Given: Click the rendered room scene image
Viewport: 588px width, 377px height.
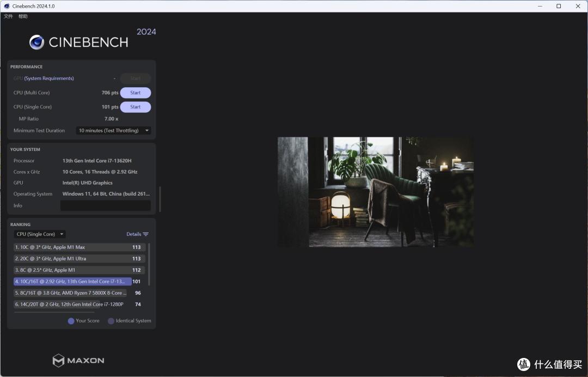Looking at the screenshot, I should 375,192.
